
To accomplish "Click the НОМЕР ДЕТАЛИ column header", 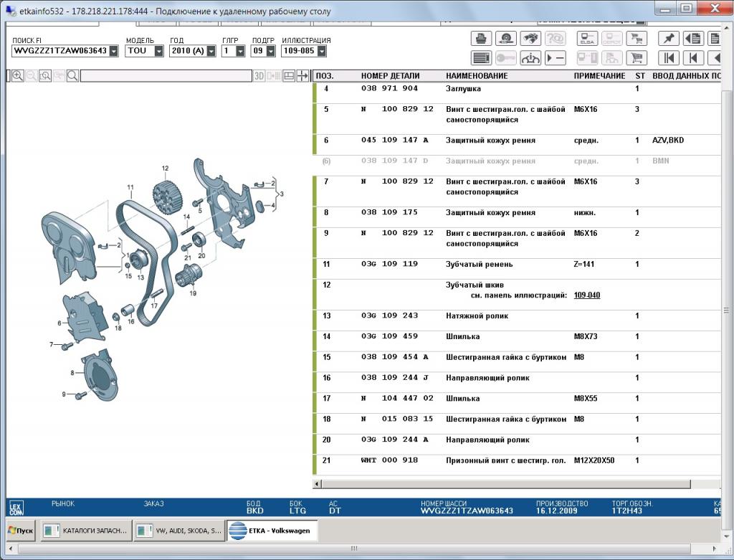I will coord(390,76).
